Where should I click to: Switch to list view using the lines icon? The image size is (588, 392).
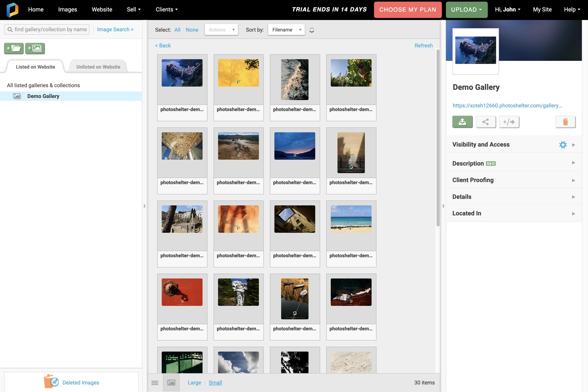coord(155,382)
